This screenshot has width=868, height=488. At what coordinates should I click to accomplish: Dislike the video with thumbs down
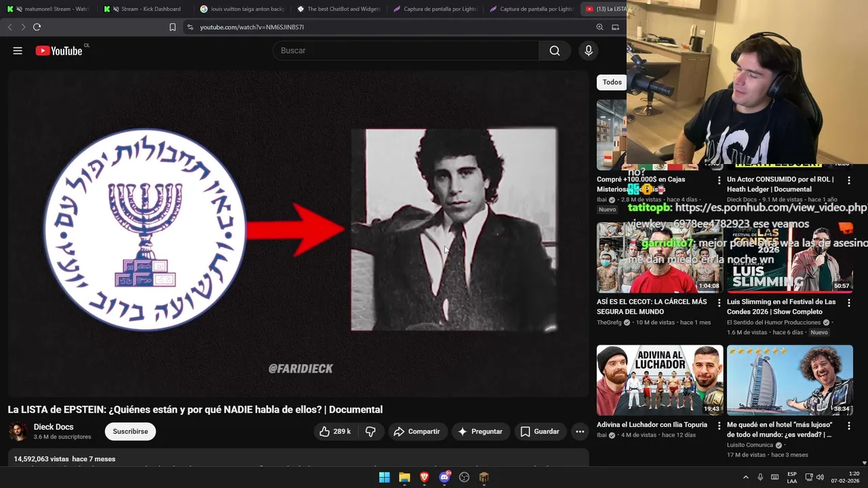(370, 432)
